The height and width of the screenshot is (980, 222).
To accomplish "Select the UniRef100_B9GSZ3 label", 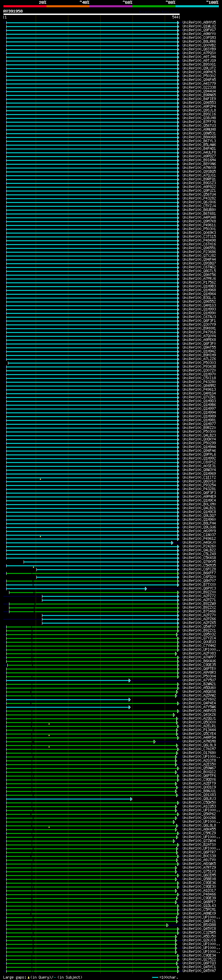I will click(x=199, y=183).
